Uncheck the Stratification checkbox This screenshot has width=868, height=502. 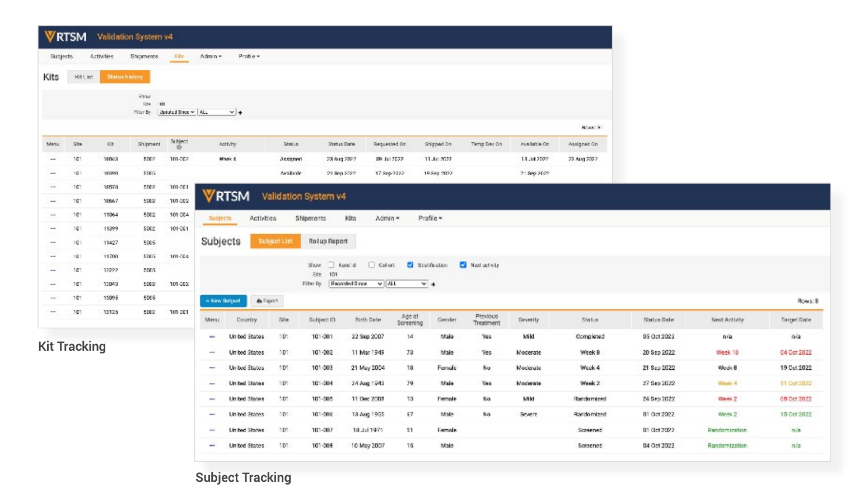[x=410, y=265]
